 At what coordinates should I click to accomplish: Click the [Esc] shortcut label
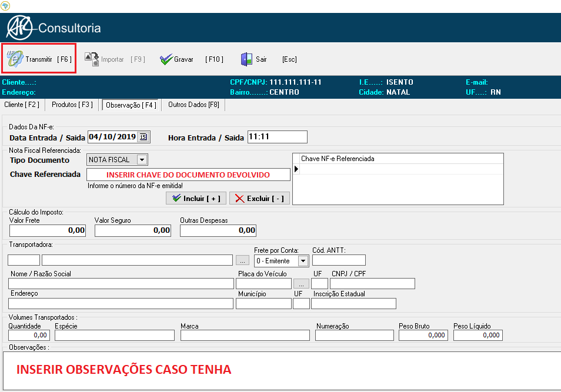[289, 59]
